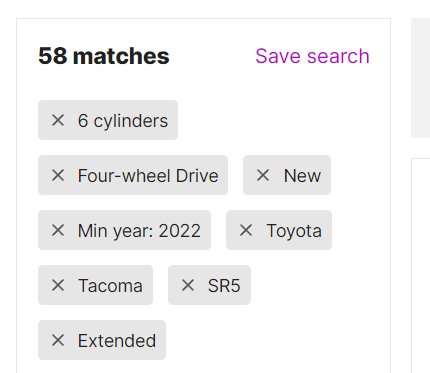
Task: Click the white card below the gray panel
Action: [421, 266]
